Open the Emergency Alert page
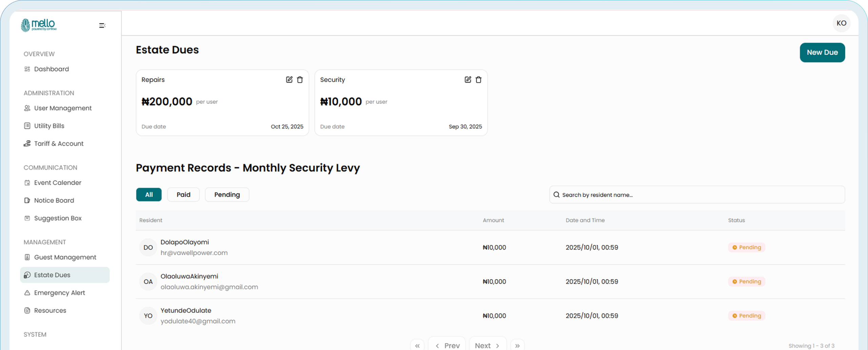The height and width of the screenshot is (350, 868). [59, 293]
